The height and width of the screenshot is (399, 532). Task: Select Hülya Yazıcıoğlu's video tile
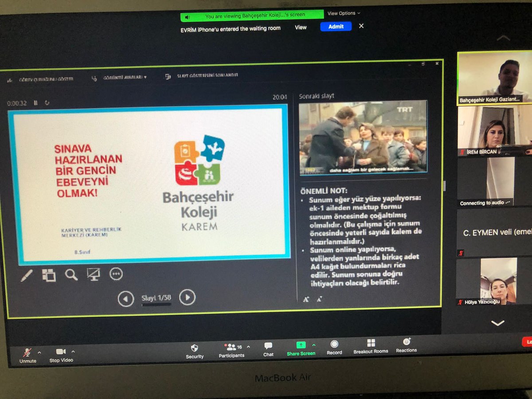(494, 282)
